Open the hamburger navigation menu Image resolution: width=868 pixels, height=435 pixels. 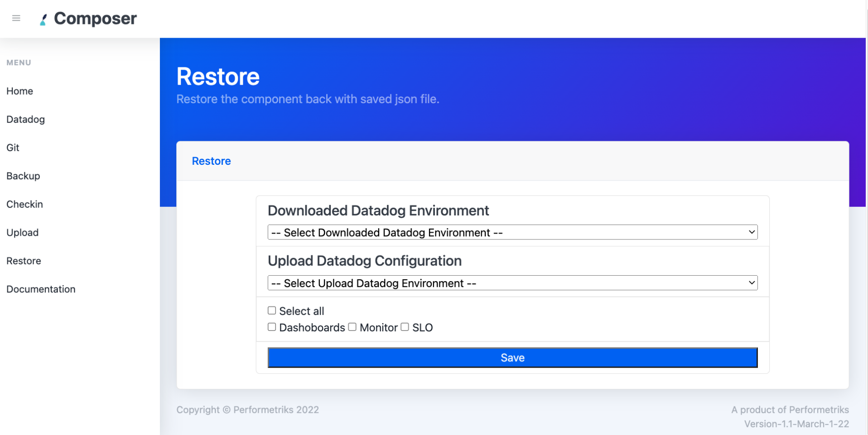(16, 18)
